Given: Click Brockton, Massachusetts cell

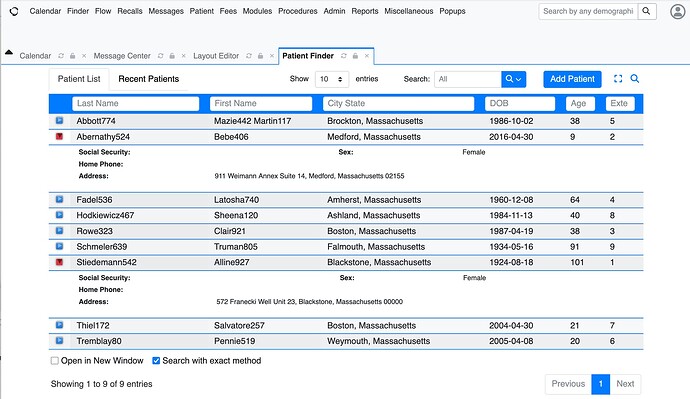Looking at the screenshot, I should 375,121.
